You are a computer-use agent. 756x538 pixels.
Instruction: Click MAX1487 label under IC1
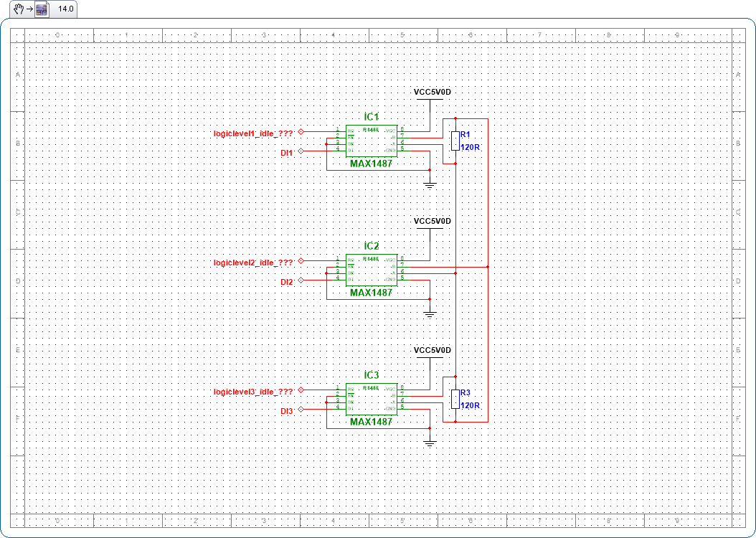[372, 164]
